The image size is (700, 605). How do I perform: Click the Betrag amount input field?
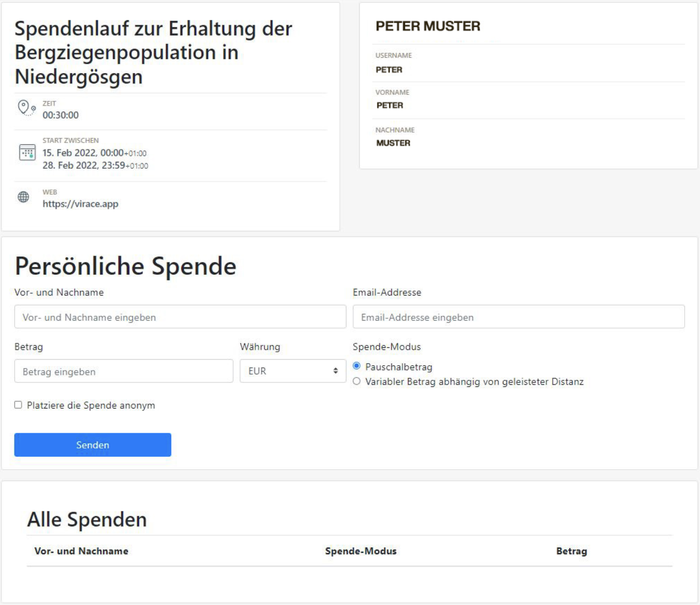point(124,372)
